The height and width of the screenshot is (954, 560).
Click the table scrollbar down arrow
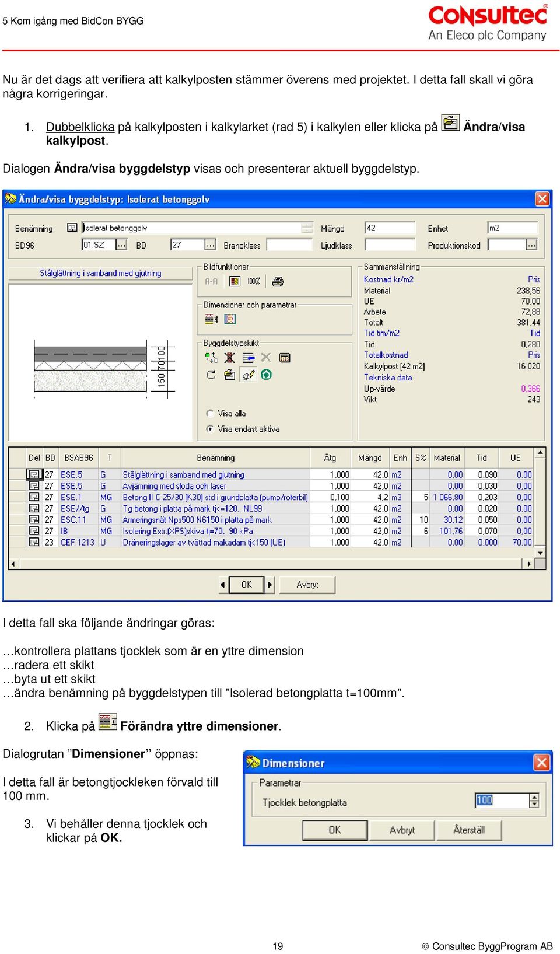540,553
